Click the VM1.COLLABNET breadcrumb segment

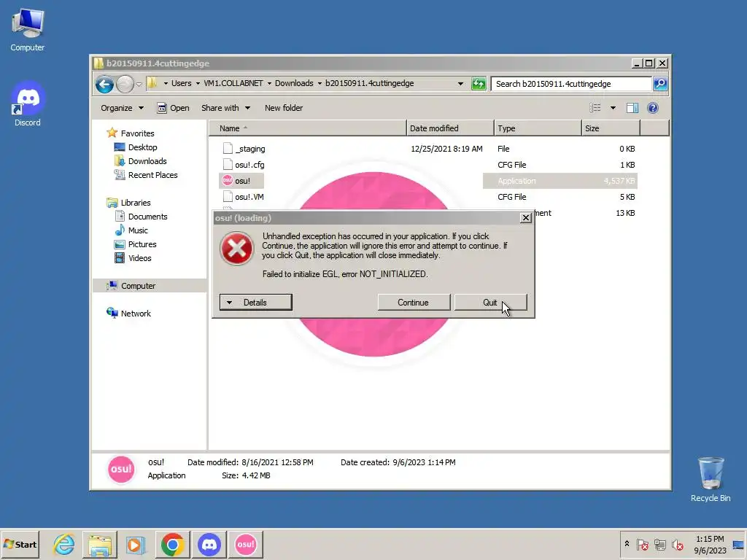233,83
